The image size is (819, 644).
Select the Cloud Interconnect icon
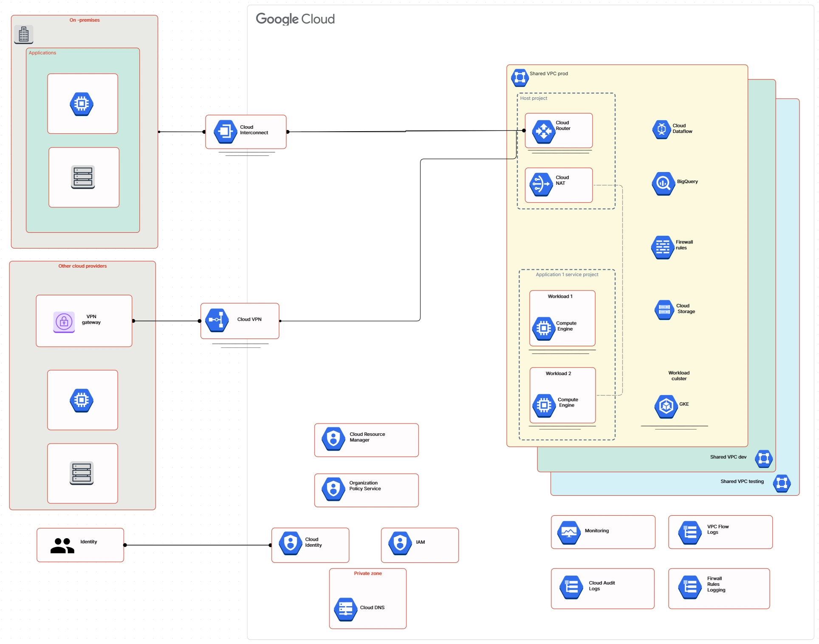(225, 131)
